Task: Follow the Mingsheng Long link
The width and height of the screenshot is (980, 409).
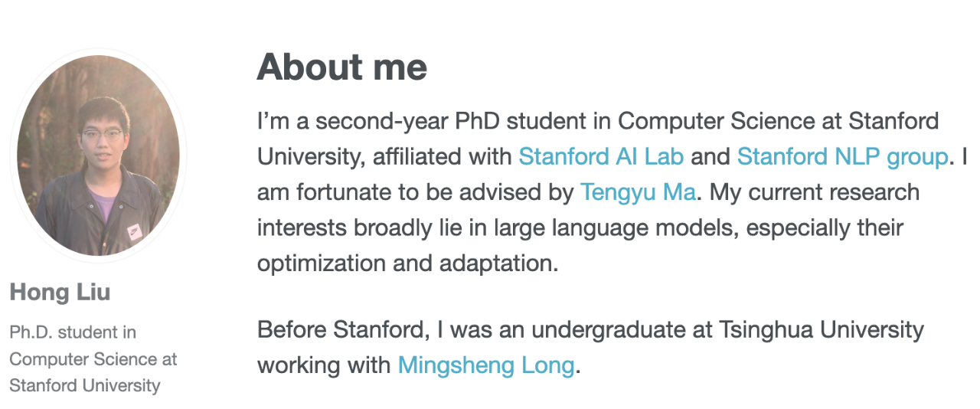Action: click(485, 366)
